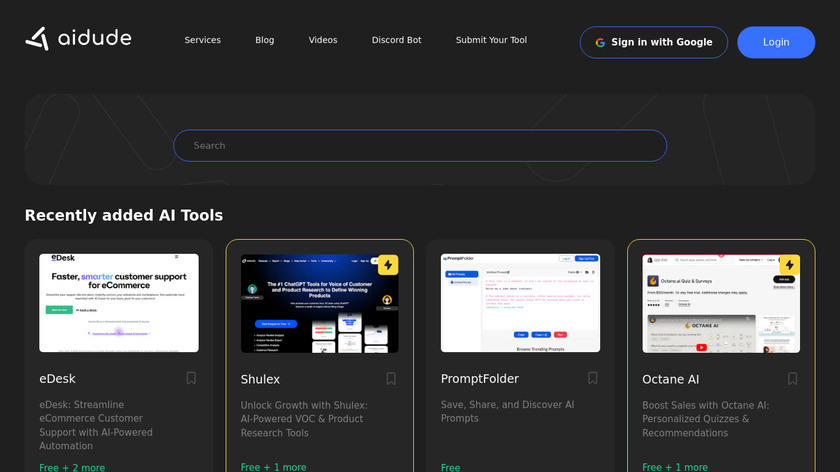The image size is (840, 472).
Task: Bookmark the PromptFolder tool
Action: (592, 378)
